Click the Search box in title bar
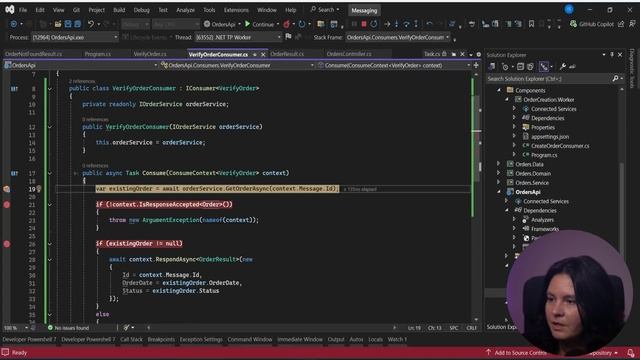 click(x=325, y=9)
